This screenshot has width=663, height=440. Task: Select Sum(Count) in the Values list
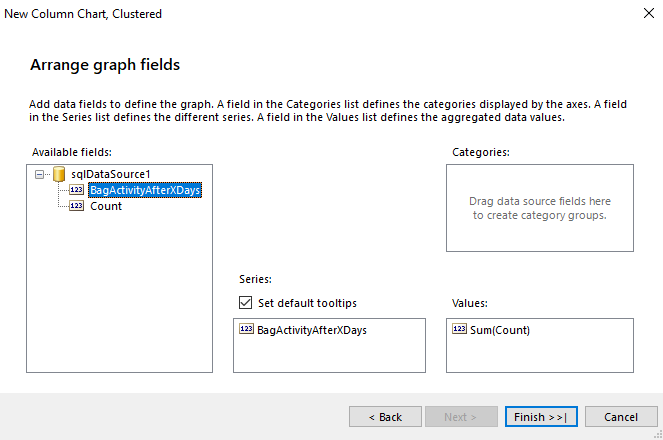[500, 329]
